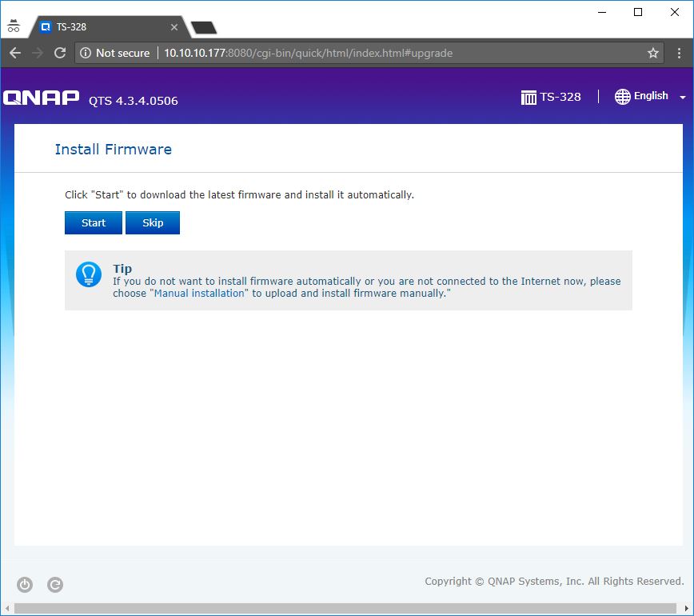Minimize the browser window
The image size is (694, 616).
click(x=602, y=12)
